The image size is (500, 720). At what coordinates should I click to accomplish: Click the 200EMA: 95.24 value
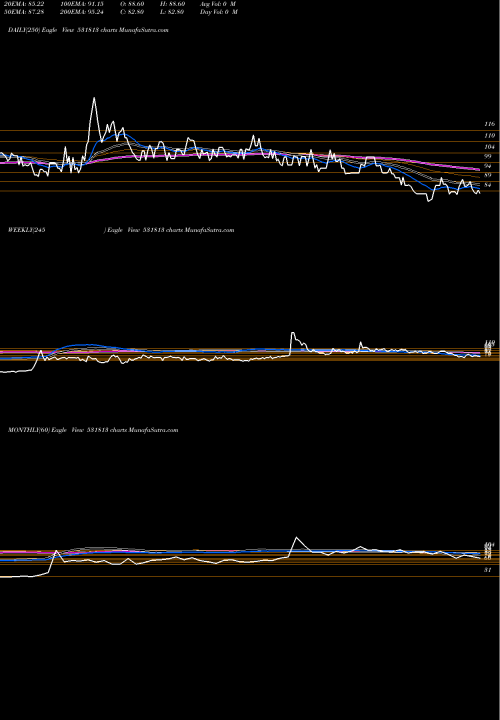[82, 12]
